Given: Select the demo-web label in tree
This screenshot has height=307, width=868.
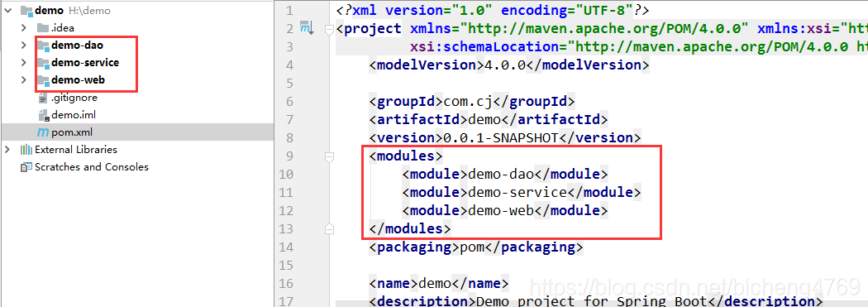Looking at the screenshot, I should [78, 80].
